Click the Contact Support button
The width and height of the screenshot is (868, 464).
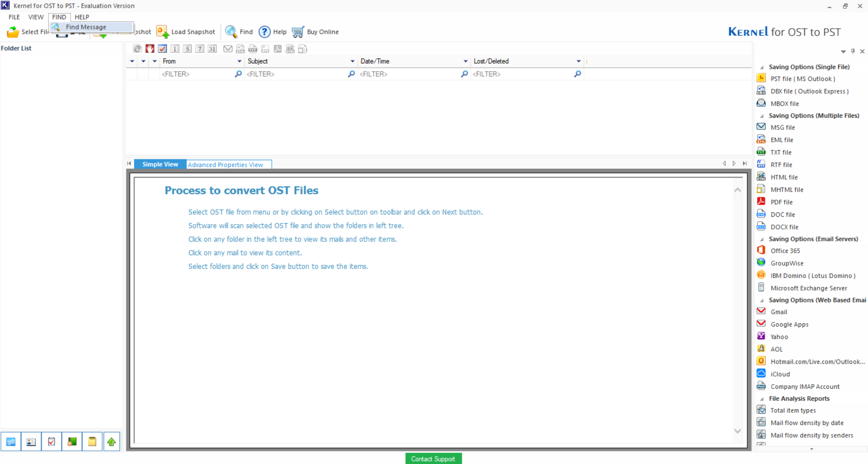433,459
